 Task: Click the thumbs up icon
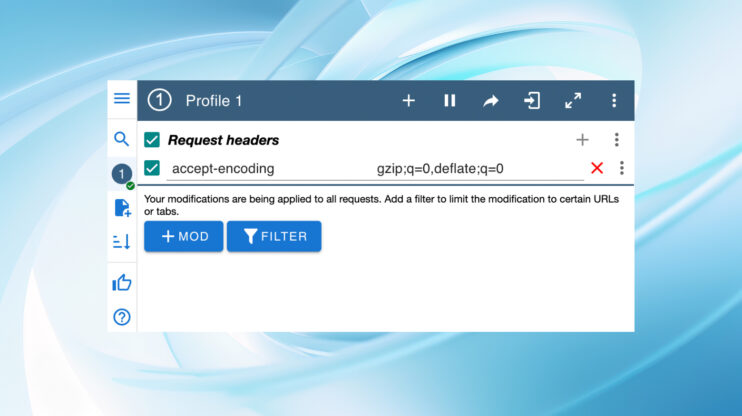click(x=122, y=283)
